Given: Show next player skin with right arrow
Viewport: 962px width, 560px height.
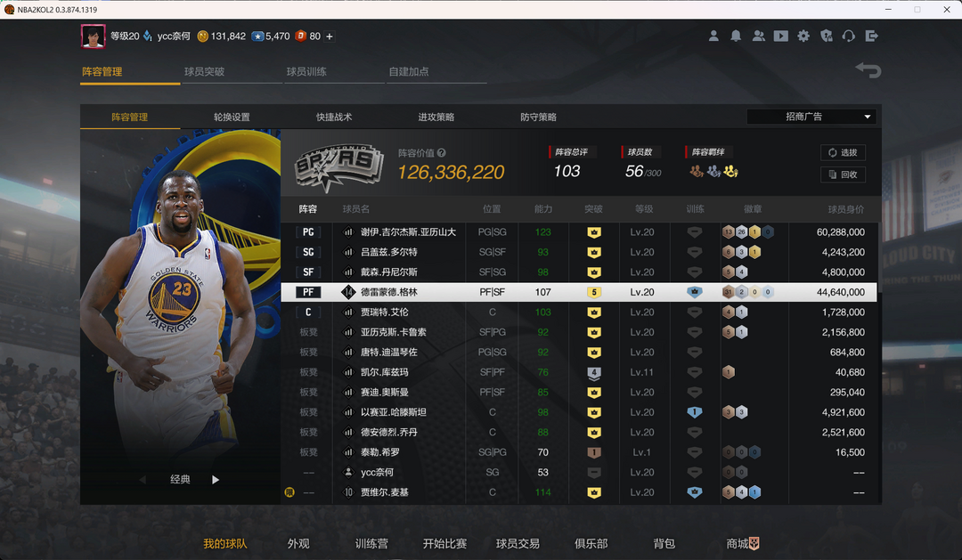Looking at the screenshot, I should click(x=216, y=480).
